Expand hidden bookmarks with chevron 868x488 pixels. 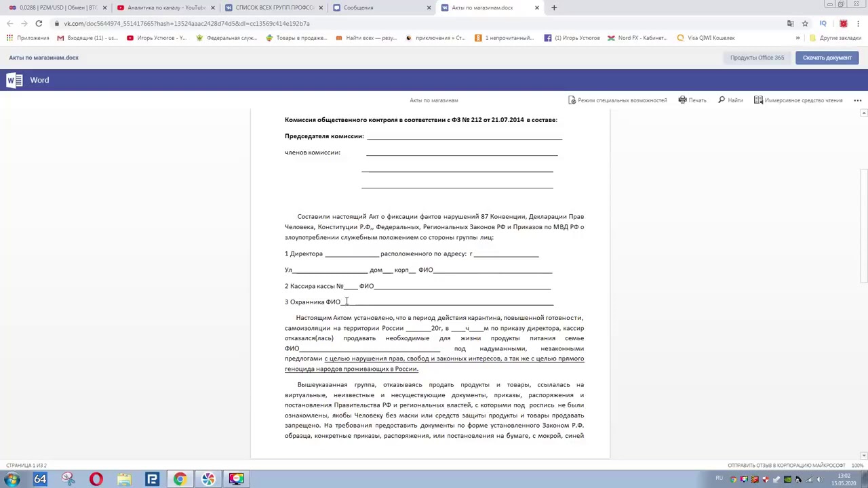point(797,38)
